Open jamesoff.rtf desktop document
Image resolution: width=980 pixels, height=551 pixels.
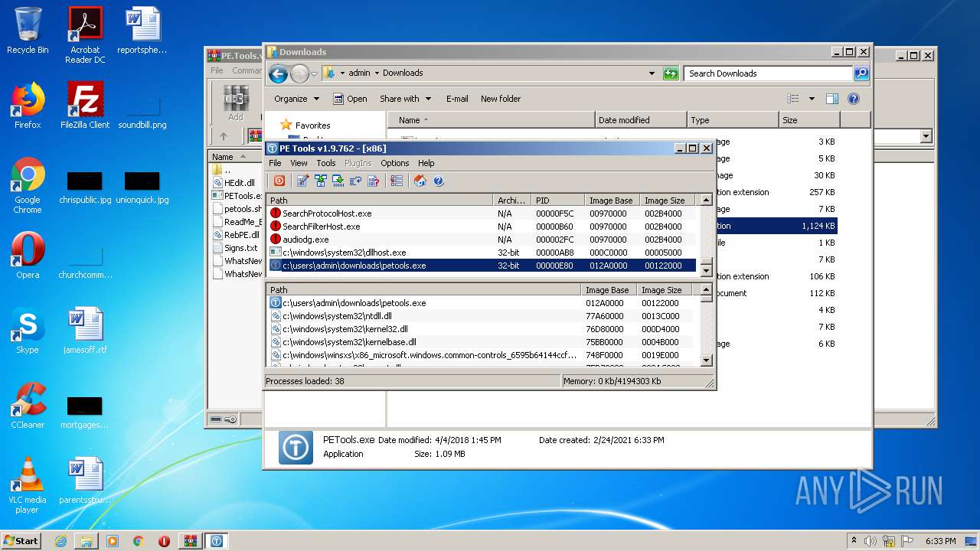pyautogui.click(x=85, y=331)
